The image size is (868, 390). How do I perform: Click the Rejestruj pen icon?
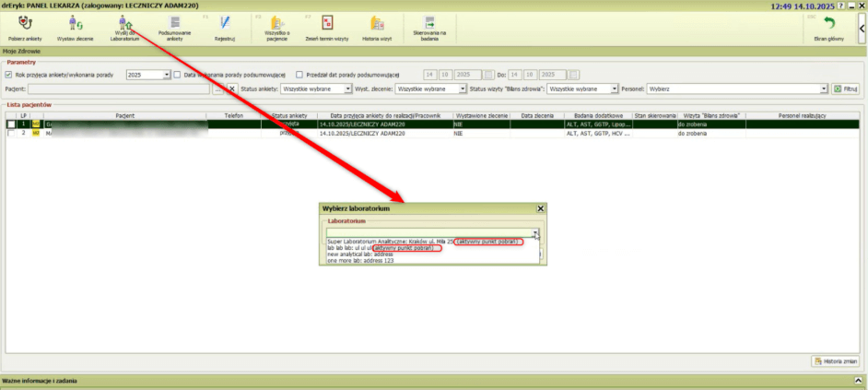(x=225, y=24)
